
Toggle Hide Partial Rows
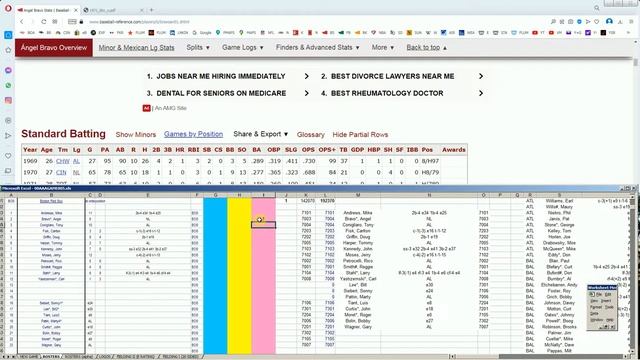[360, 135]
